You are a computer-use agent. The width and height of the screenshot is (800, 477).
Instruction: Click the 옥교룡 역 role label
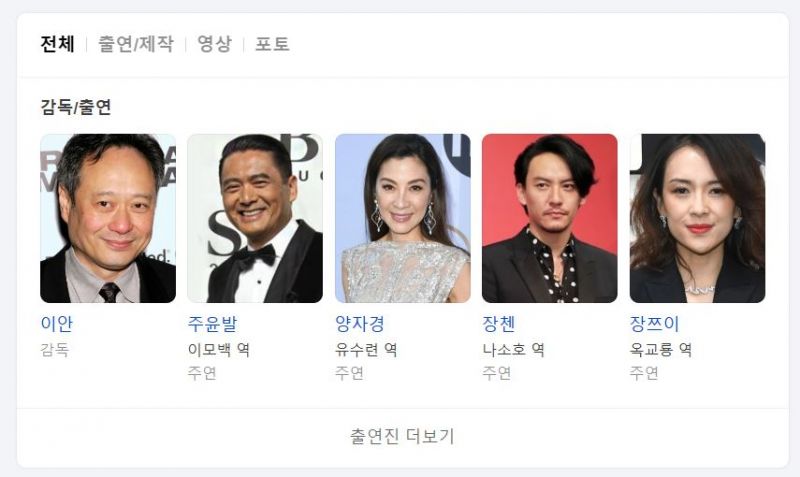pos(661,350)
